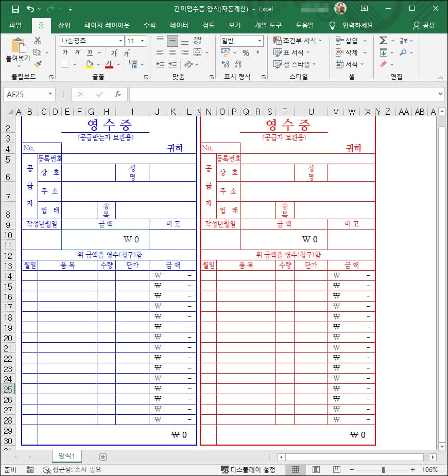The image size is (448, 476).
Task: Click accounting number format icon
Action: tap(226, 52)
